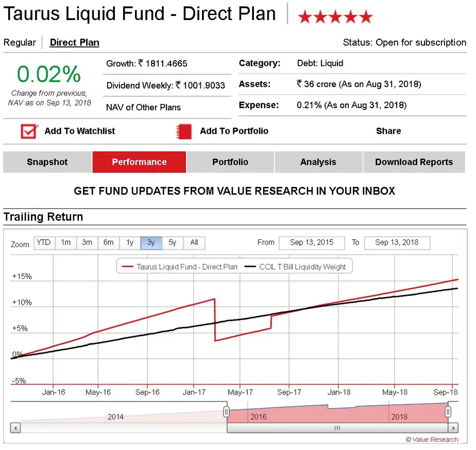476x450 pixels.
Task: Set chart zoom to 6m
Action: (x=109, y=243)
